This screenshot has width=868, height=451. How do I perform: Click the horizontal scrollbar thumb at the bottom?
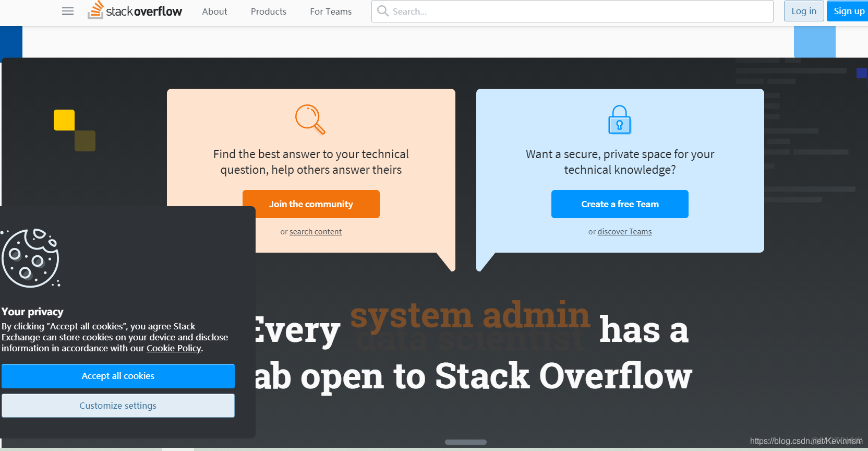pos(466,442)
